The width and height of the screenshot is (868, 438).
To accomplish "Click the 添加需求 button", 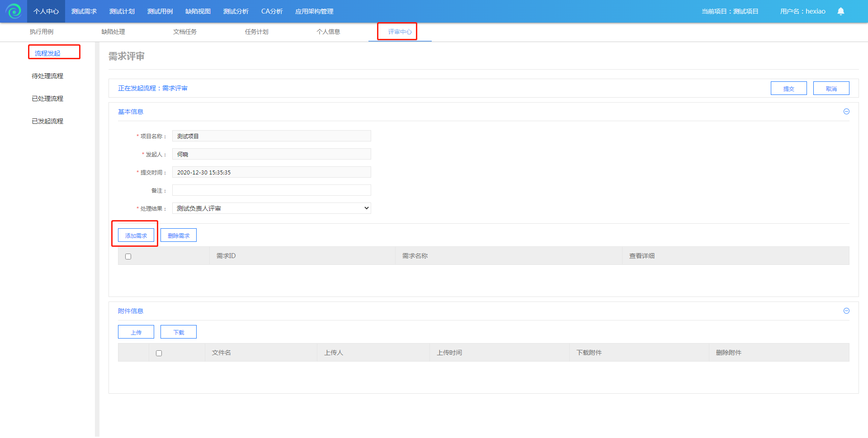I will pos(136,235).
